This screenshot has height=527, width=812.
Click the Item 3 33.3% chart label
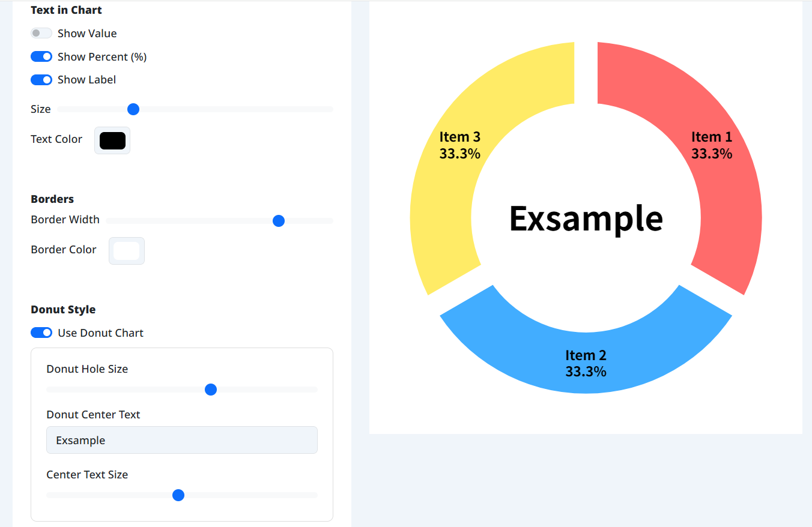460,145
